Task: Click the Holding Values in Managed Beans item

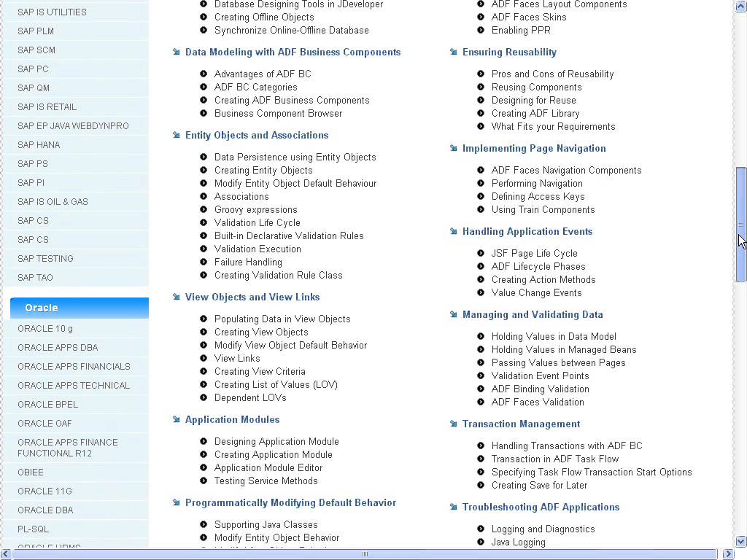Action: 564,350
